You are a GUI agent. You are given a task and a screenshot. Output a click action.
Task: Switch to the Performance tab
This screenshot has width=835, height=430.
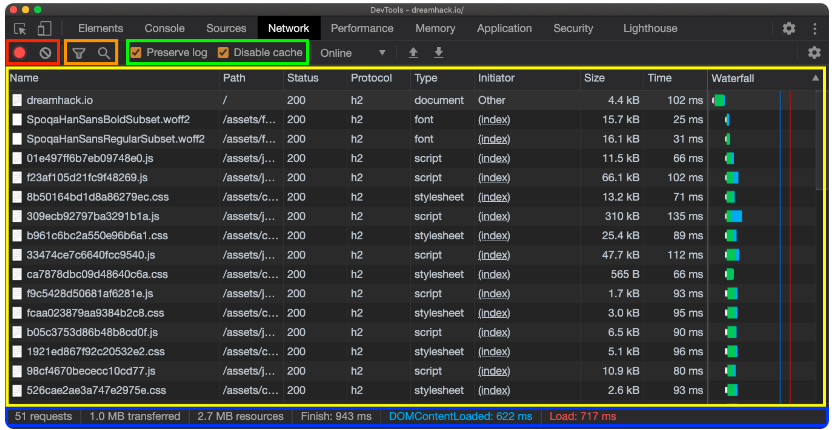362,28
